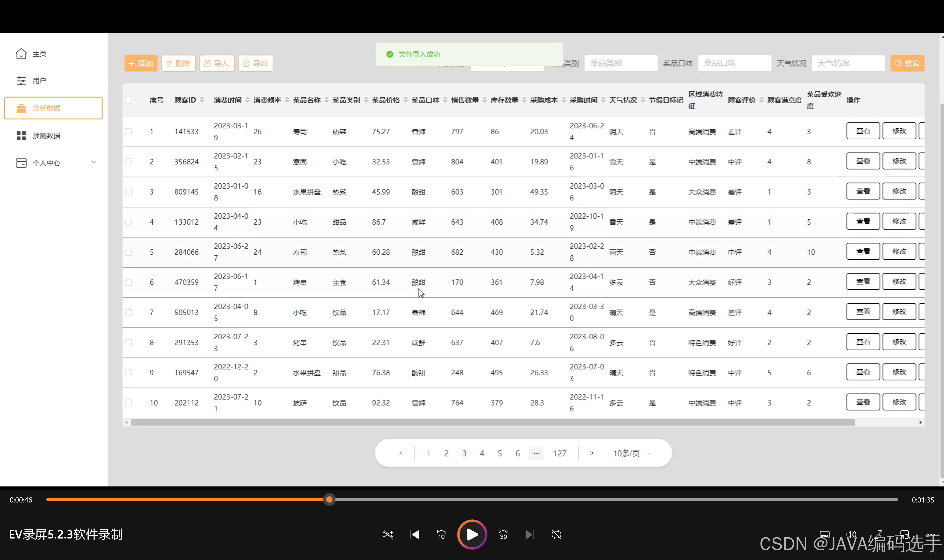
Task: Click the 菜品口味 search input field
Action: (734, 63)
